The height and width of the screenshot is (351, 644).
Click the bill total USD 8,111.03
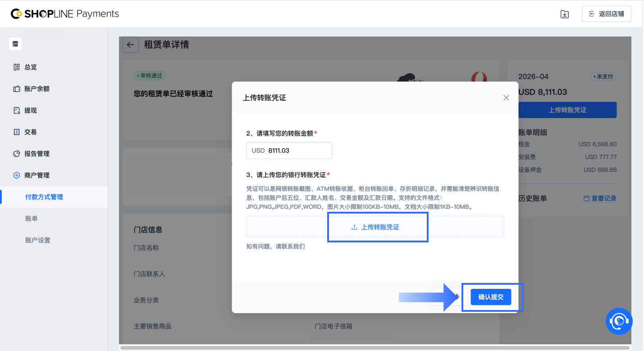543,92
